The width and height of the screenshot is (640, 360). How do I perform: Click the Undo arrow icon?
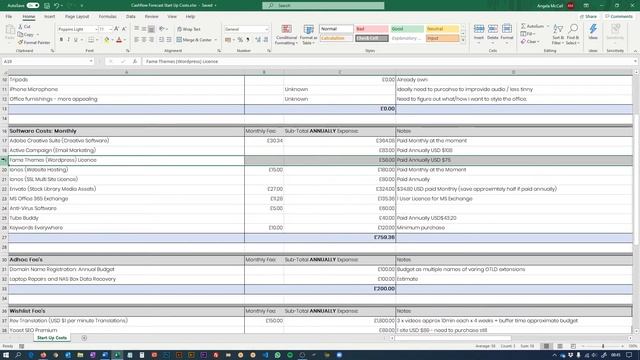pyautogui.click(x=57, y=6)
